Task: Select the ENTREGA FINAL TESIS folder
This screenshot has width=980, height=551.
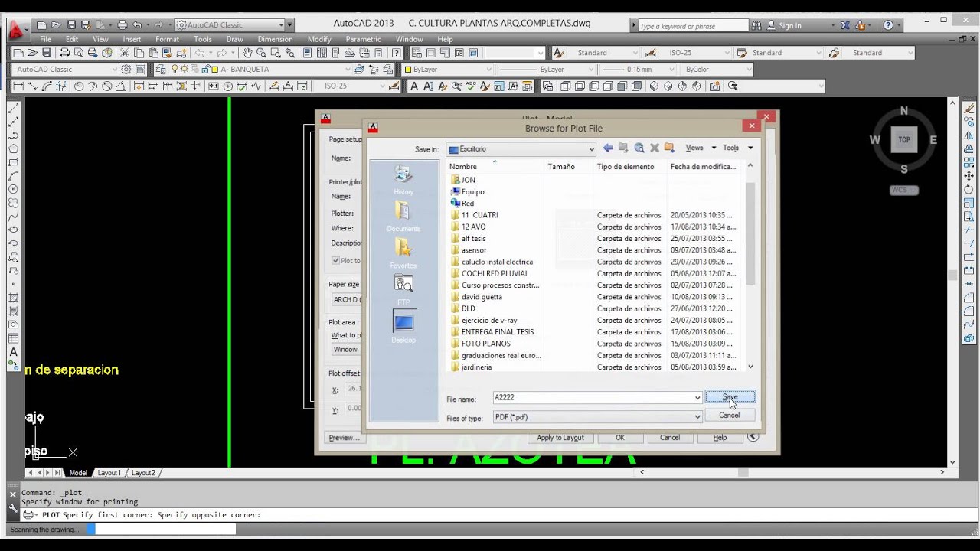Action: tap(497, 332)
